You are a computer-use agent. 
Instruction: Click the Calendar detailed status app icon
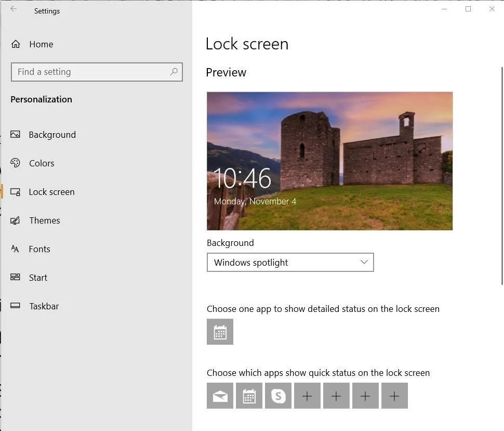pos(220,332)
